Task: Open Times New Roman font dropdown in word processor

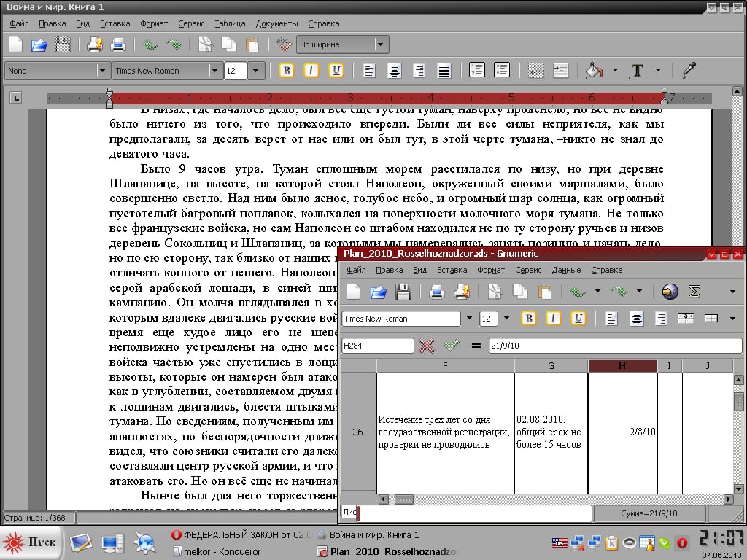Action: [x=167, y=71]
